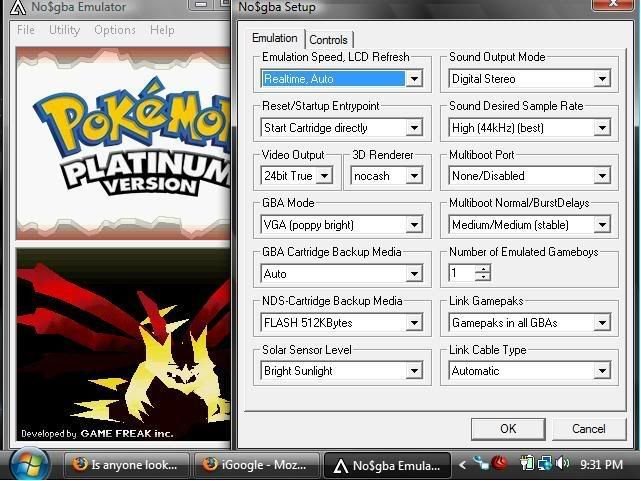Expand the Emulation Speed dropdown arrow
Image resolution: width=641 pixels, height=481 pixels.
[414, 78]
